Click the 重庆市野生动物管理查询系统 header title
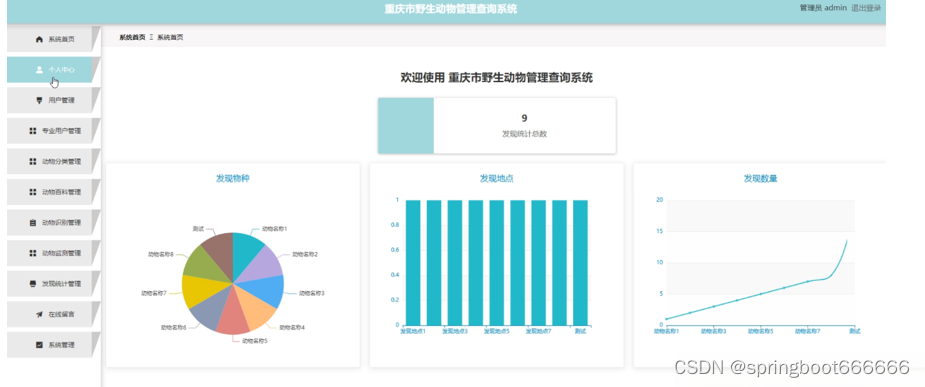The height and width of the screenshot is (387, 925). tap(451, 9)
